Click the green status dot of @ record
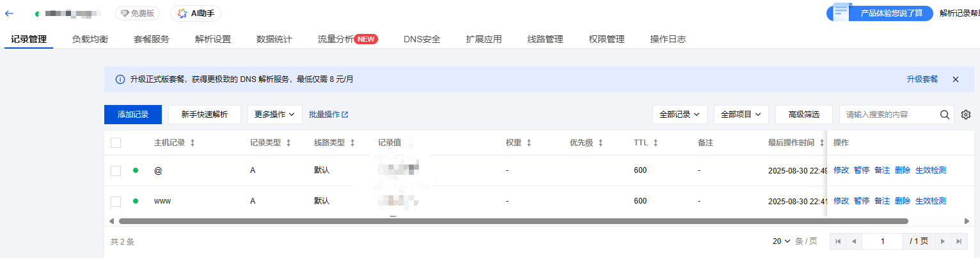Viewport: 980px width, 258px height. click(136, 170)
